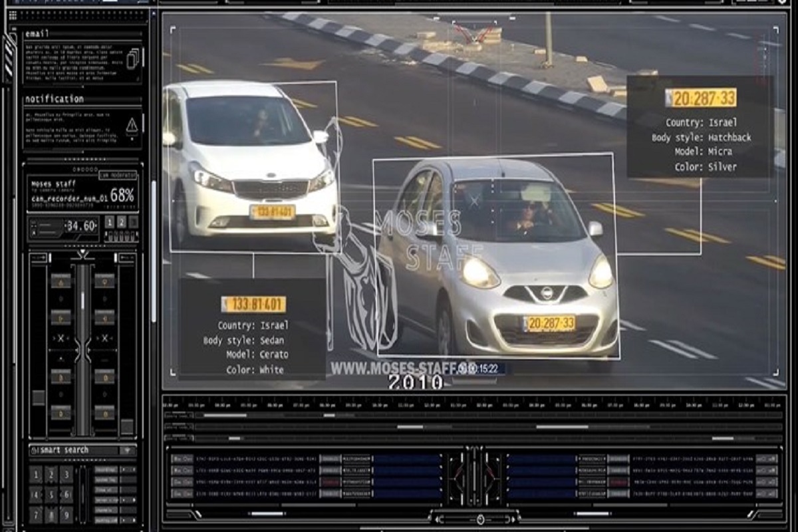
Task: Click the top row end button in right data table
Action: coord(766,459)
